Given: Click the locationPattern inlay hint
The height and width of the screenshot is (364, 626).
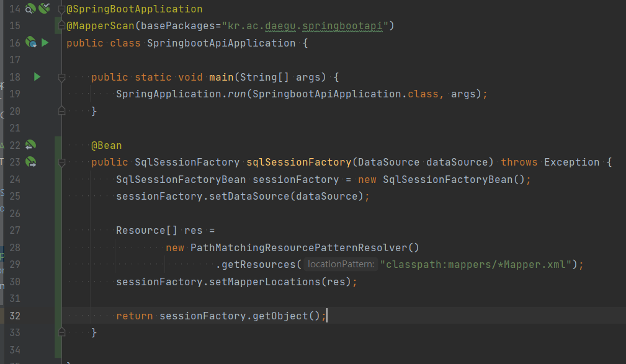Looking at the screenshot, I should click(341, 264).
